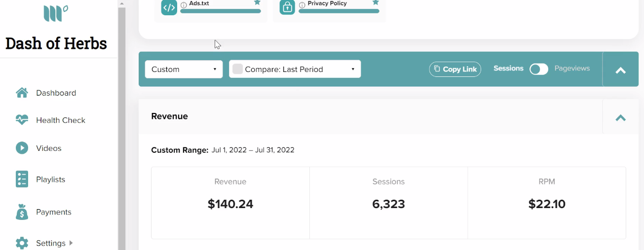Click the Ads.txt code icon
Image resolution: width=644 pixels, height=250 pixels.
tap(169, 7)
